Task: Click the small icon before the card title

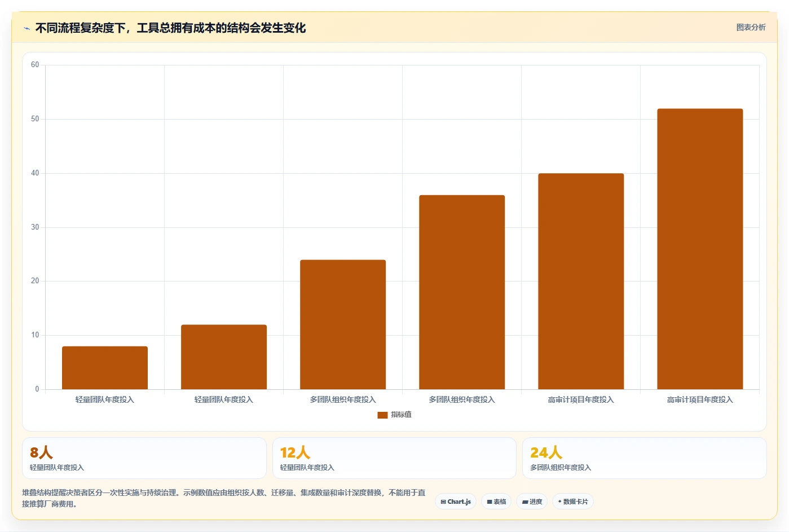Action: [27, 28]
